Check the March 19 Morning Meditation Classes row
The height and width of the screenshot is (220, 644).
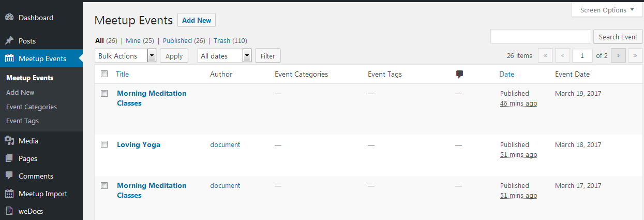point(104,94)
